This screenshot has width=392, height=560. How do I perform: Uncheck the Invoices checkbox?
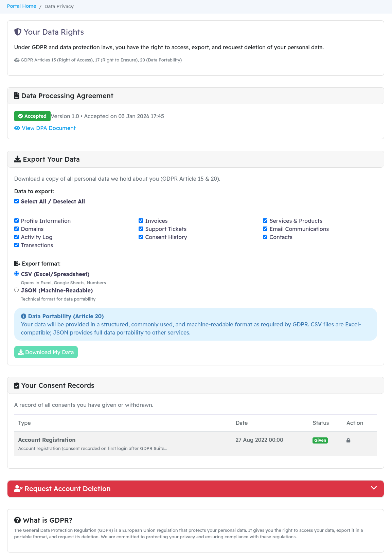tap(141, 220)
